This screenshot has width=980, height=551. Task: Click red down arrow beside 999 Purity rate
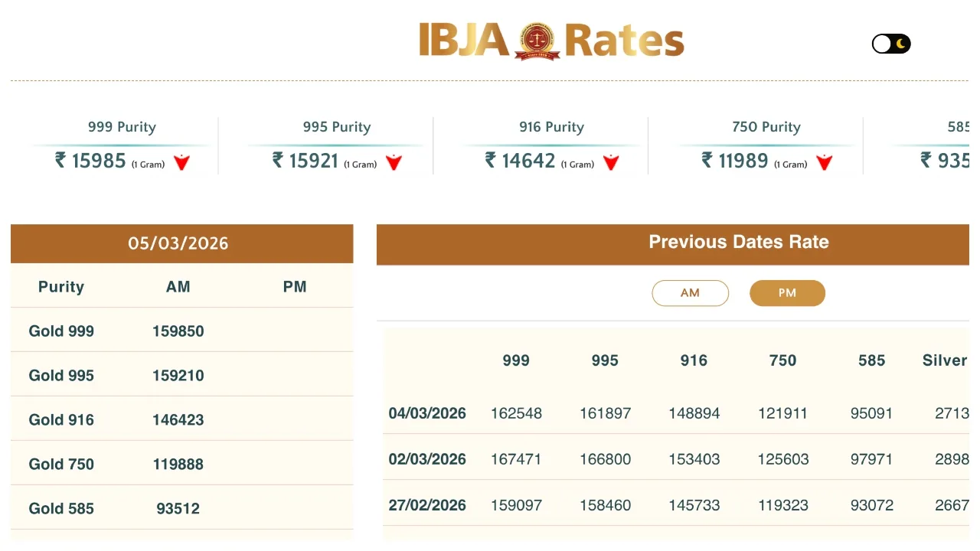pyautogui.click(x=181, y=162)
